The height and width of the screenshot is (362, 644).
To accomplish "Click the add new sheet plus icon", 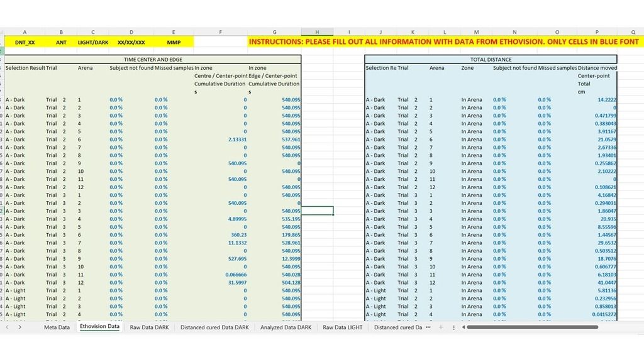I will click(441, 327).
